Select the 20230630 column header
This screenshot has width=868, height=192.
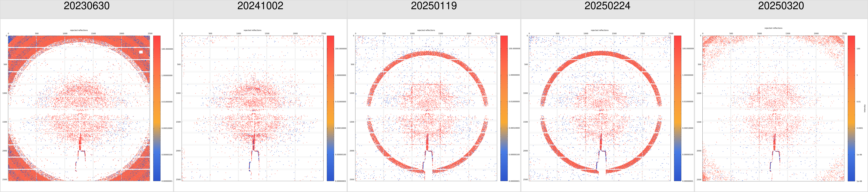pos(87,6)
